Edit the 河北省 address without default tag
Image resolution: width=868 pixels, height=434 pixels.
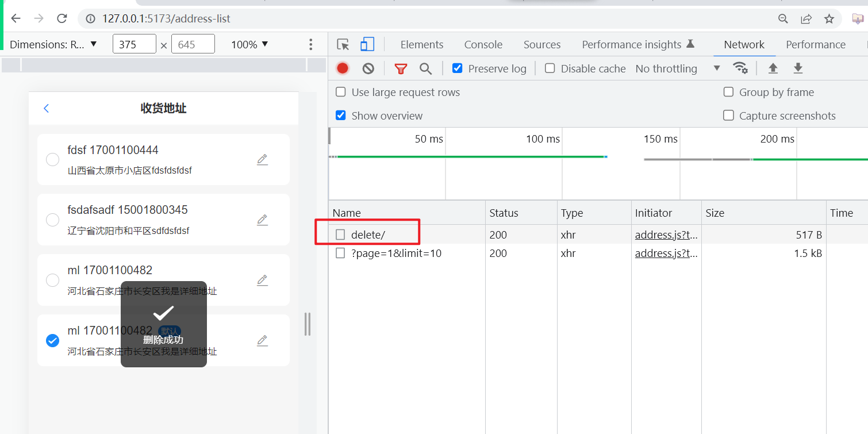[x=262, y=280]
